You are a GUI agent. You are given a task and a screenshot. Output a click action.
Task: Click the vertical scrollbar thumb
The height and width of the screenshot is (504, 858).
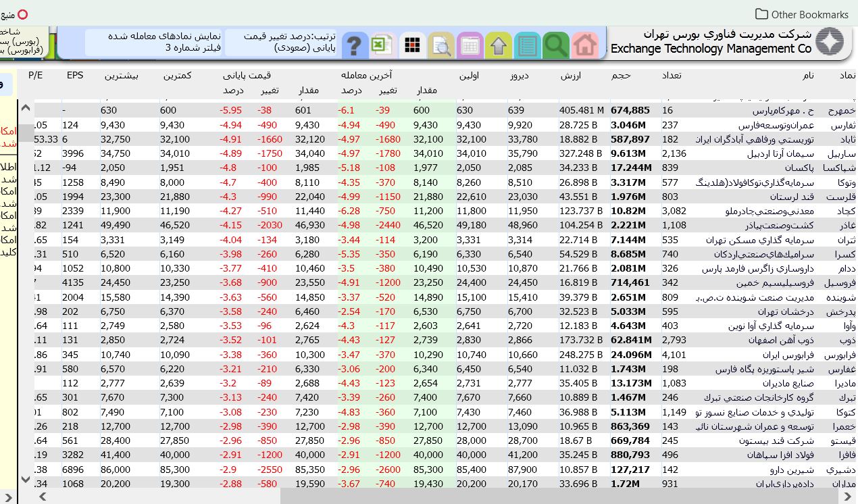pos(26,132)
